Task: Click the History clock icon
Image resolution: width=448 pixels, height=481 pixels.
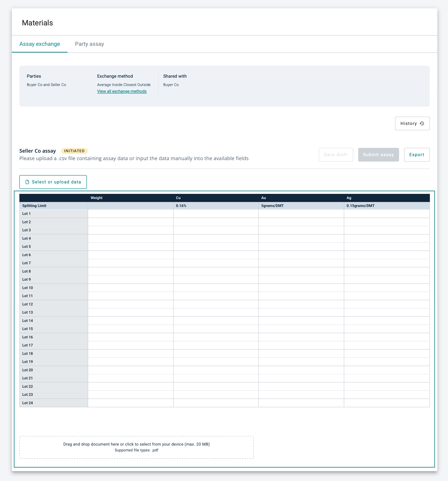Action: click(422, 123)
